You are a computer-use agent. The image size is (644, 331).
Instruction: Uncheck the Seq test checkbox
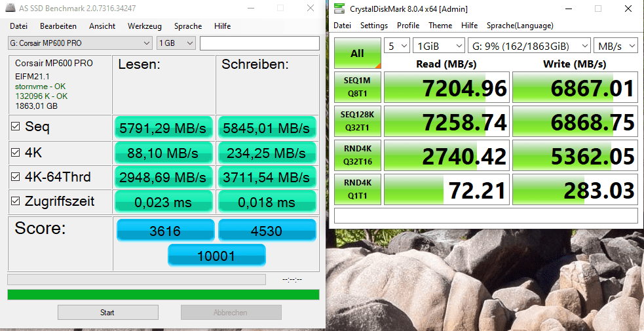point(15,127)
